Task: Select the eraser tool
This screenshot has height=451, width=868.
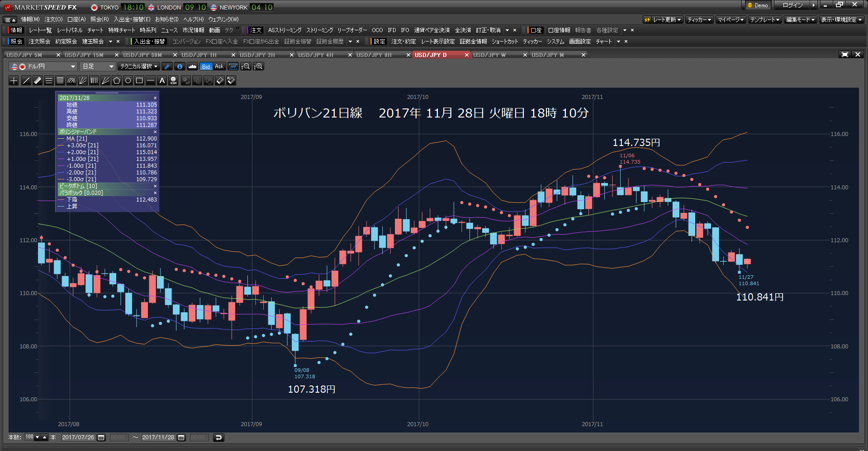Action: pyautogui.click(x=220, y=80)
